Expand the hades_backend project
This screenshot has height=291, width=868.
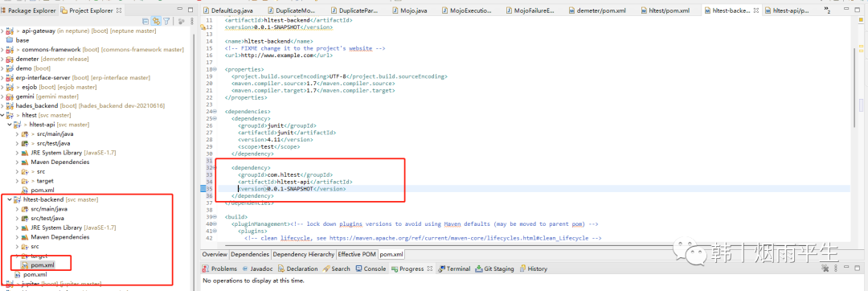2,105
